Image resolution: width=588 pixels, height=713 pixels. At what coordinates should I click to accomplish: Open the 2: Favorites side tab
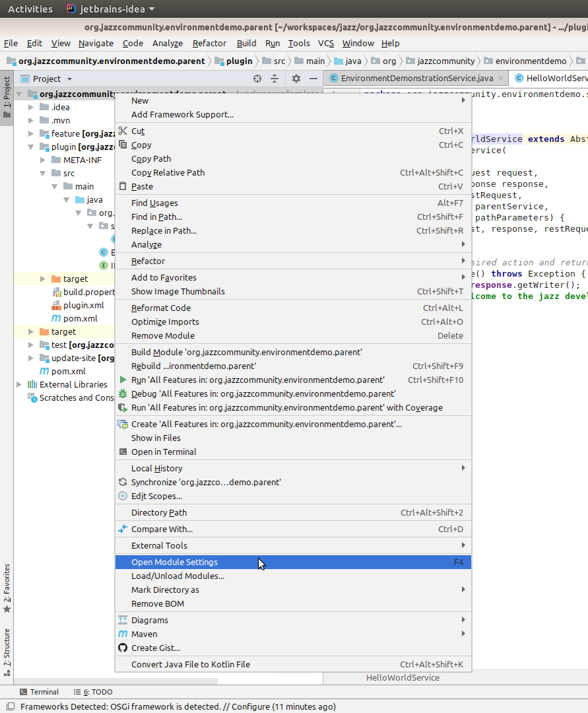click(7, 588)
